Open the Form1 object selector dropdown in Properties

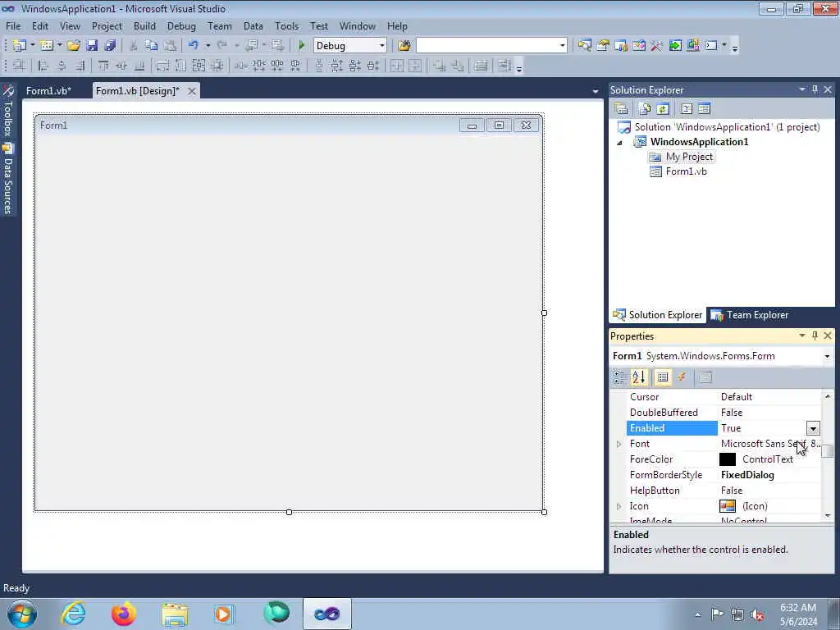coord(827,356)
